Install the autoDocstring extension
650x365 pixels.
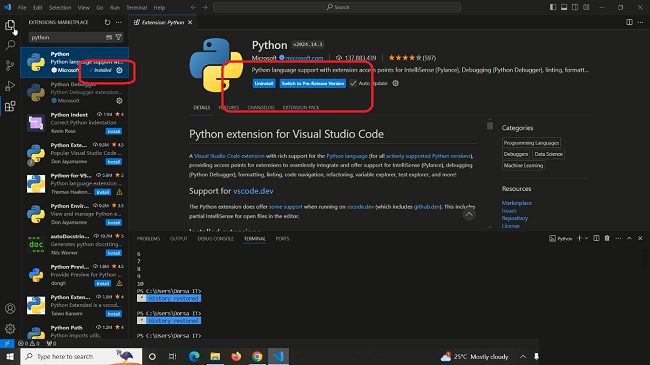tap(114, 253)
